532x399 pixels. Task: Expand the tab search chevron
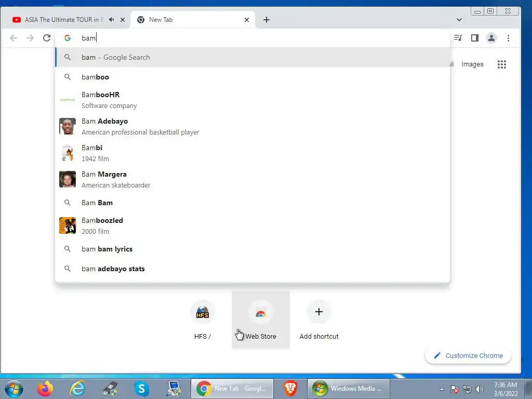(x=459, y=20)
